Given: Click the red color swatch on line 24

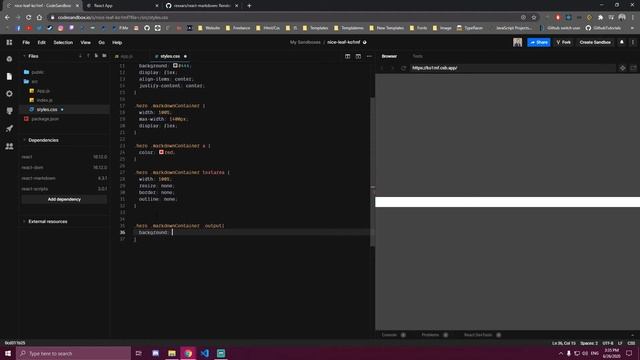Looking at the screenshot, I should [x=161, y=152].
